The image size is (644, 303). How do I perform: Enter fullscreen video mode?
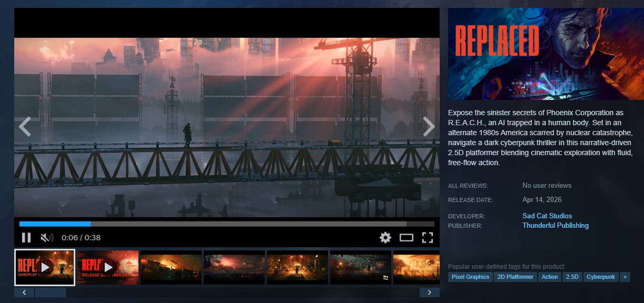pyautogui.click(x=427, y=237)
